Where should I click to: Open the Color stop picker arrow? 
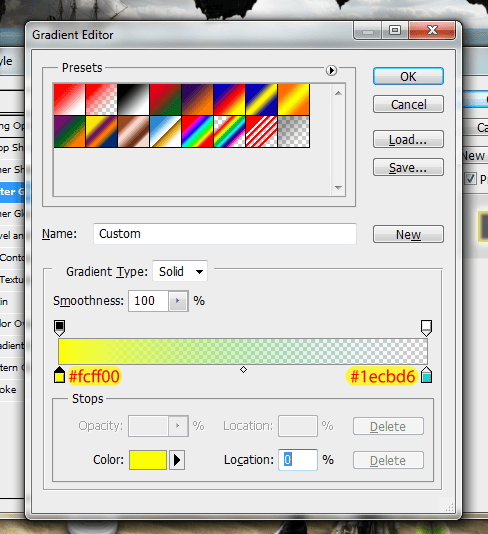(177, 460)
